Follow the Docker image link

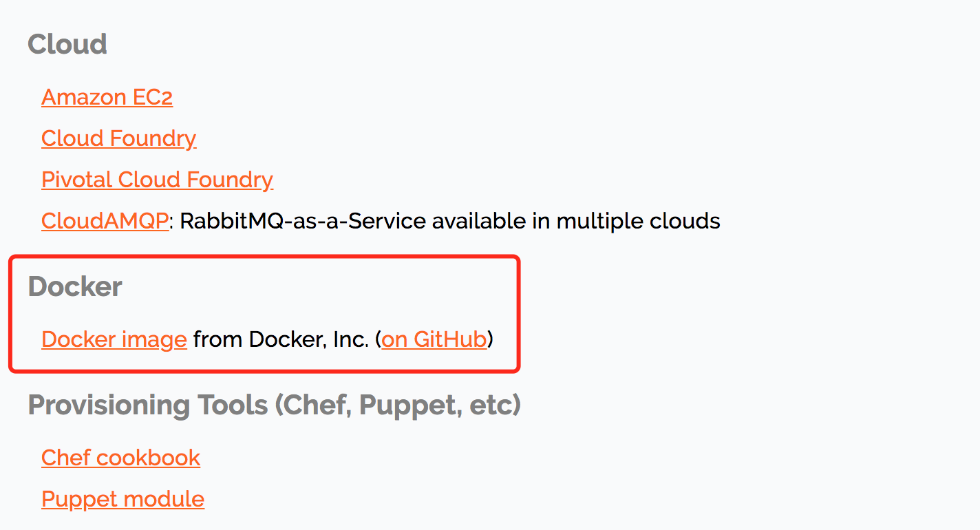coord(114,339)
